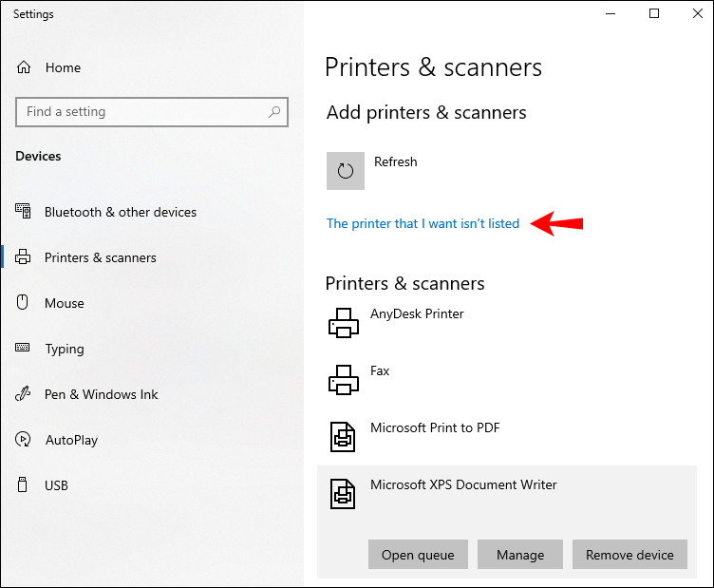The height and width of the screenshot is (588, 714).
Task: Click the AutoPlay sidebar icon
Action: [23, 440]
